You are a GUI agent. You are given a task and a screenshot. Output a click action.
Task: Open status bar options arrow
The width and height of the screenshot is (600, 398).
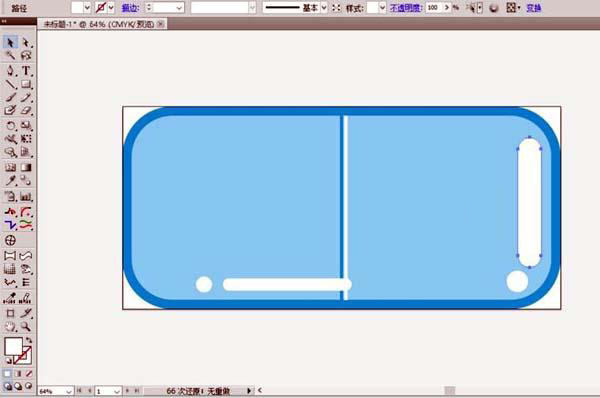249,391
